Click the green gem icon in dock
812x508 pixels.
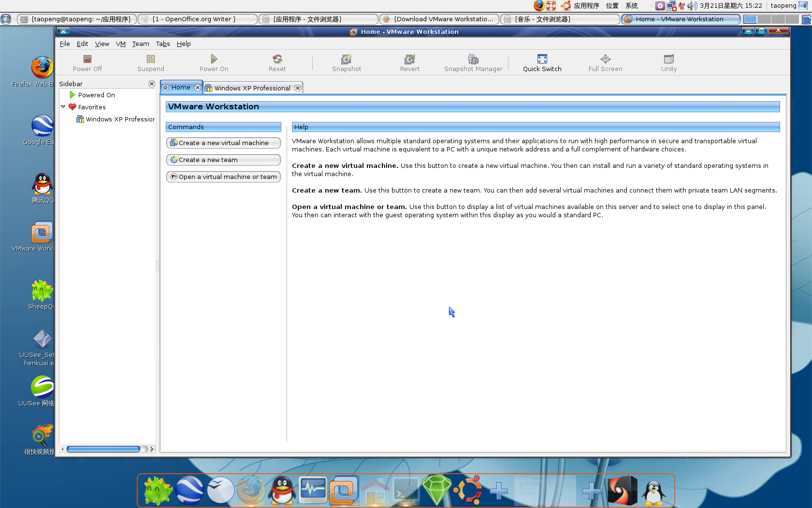coord(436,490)
